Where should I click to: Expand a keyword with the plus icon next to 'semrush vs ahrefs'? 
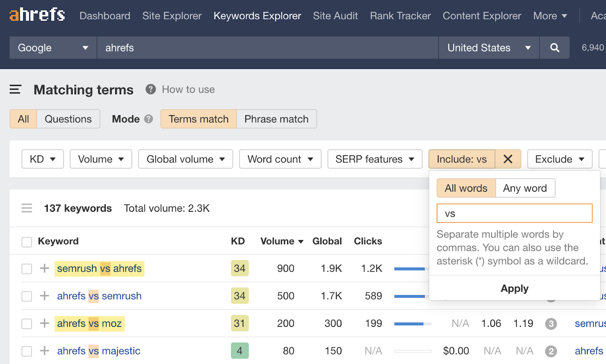point(44,269)
